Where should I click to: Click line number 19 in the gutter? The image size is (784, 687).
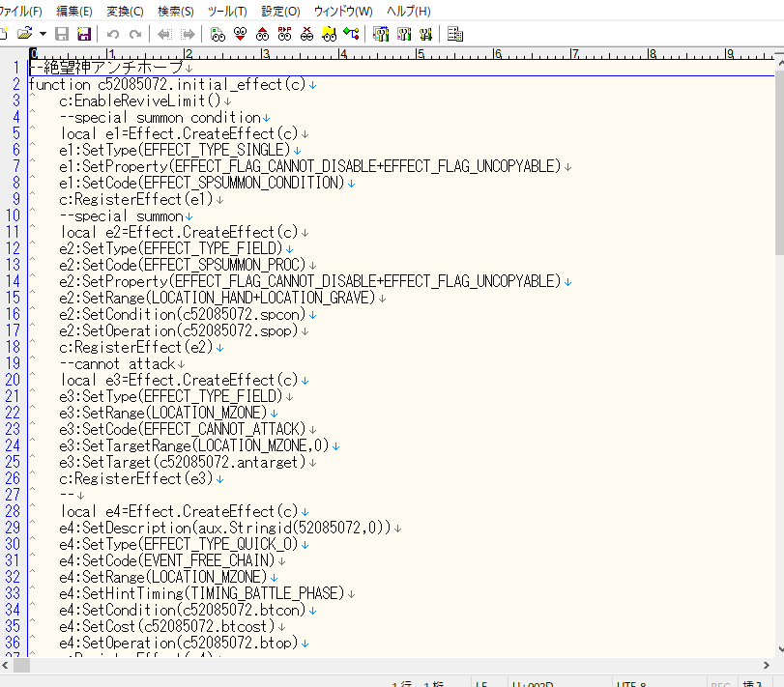pos(13,363)
